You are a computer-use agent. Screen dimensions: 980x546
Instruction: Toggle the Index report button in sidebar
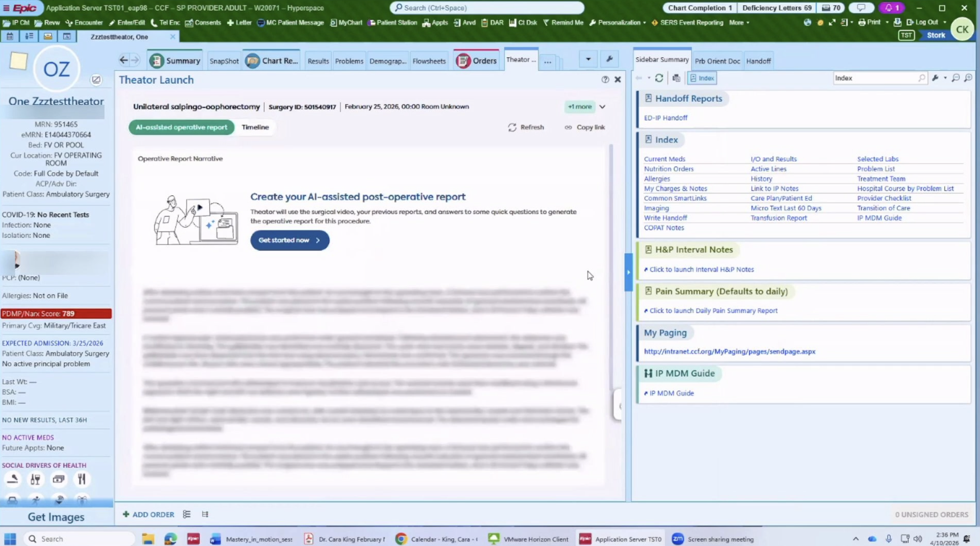click(x=702, y=78)
